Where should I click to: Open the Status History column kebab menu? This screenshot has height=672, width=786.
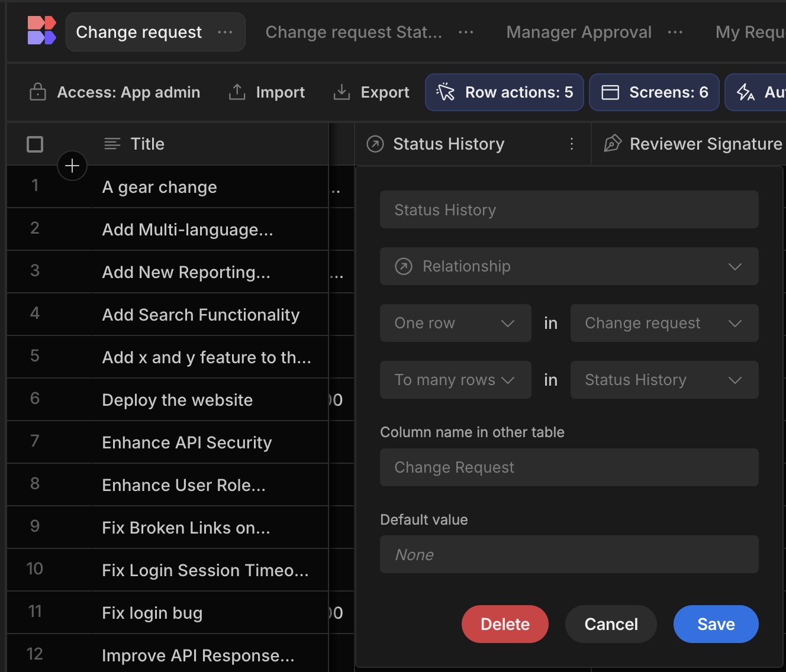coord(572,144)
